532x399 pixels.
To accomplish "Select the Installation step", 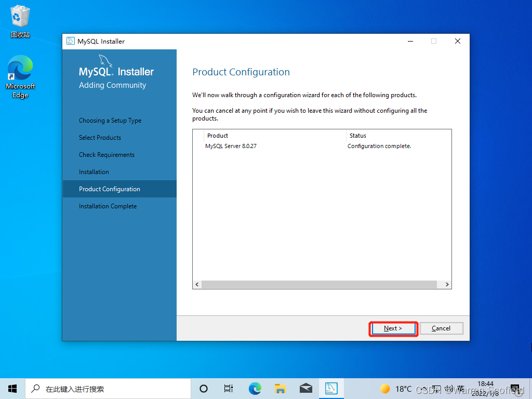I will (x=94, y=171).
